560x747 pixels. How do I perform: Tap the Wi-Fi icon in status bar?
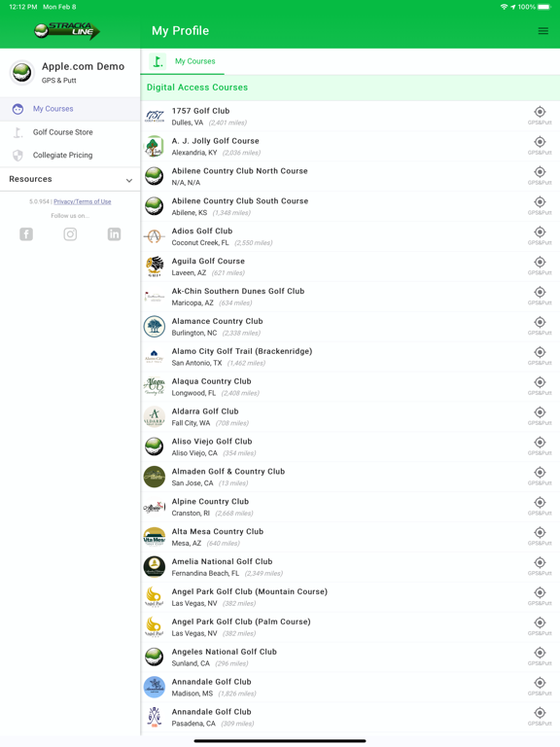[504, 7]
